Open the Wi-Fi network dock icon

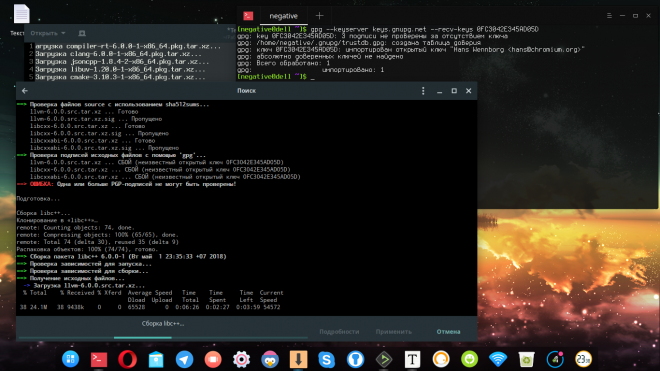pyautogui.click(x=498, y=359)
